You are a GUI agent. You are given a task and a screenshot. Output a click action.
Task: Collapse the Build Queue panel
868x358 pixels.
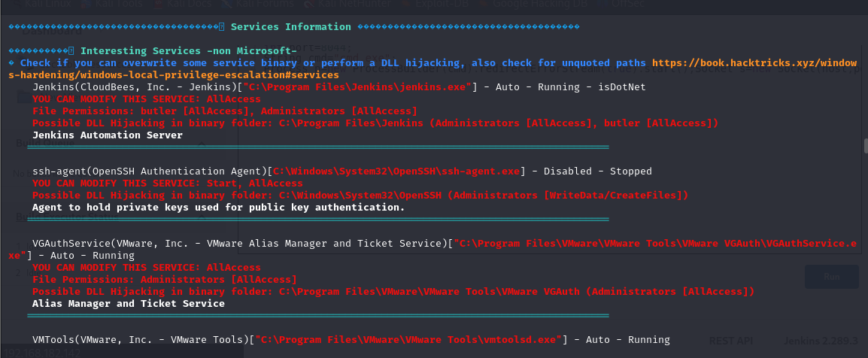click(x=201, y=142)
